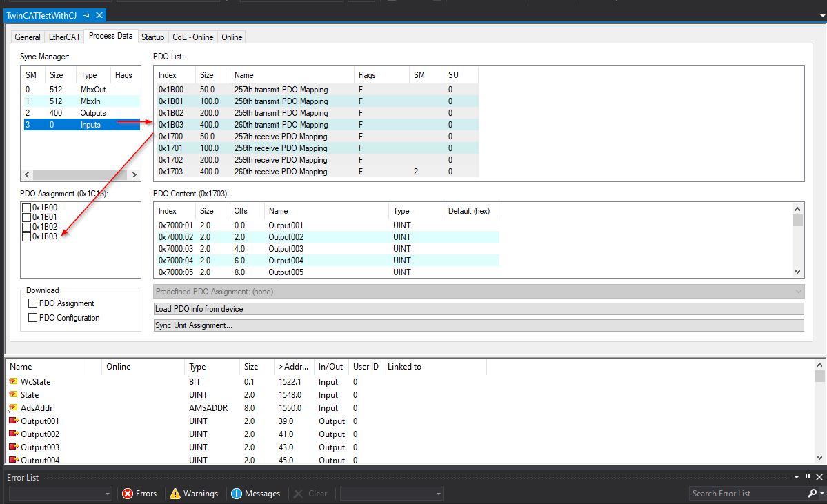Image resolution: width=827 pixels, height=504 pixels.
Task: Open the Startup tab
Action: point(153,37)
